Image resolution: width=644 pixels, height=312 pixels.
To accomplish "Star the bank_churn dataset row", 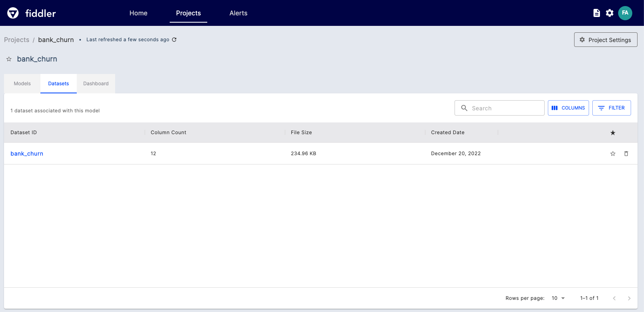I will click(613, 154).
